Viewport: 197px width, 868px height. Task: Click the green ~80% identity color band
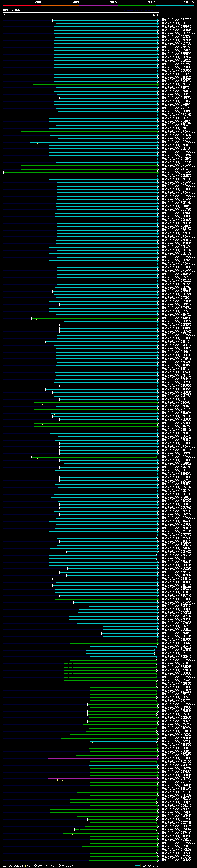point(137,6)
